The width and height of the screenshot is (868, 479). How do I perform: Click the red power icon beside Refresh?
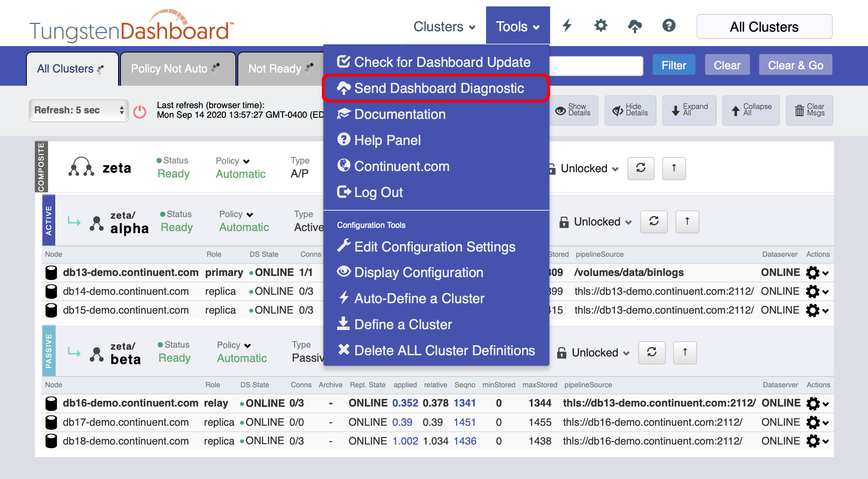point(140,112)
